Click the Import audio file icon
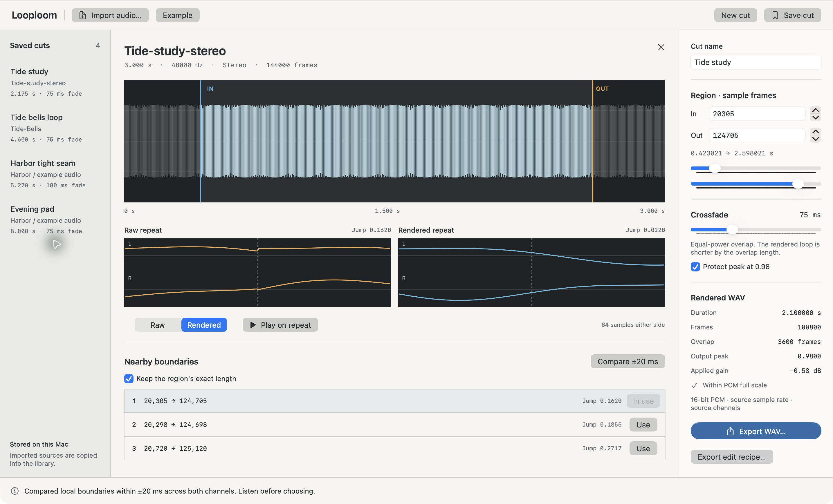Screen dimensions: 833x504 pos(82,15)
